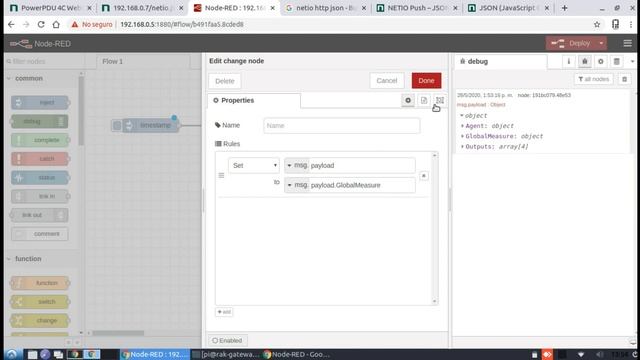Open node appearance icon tab

coord(440,100)
